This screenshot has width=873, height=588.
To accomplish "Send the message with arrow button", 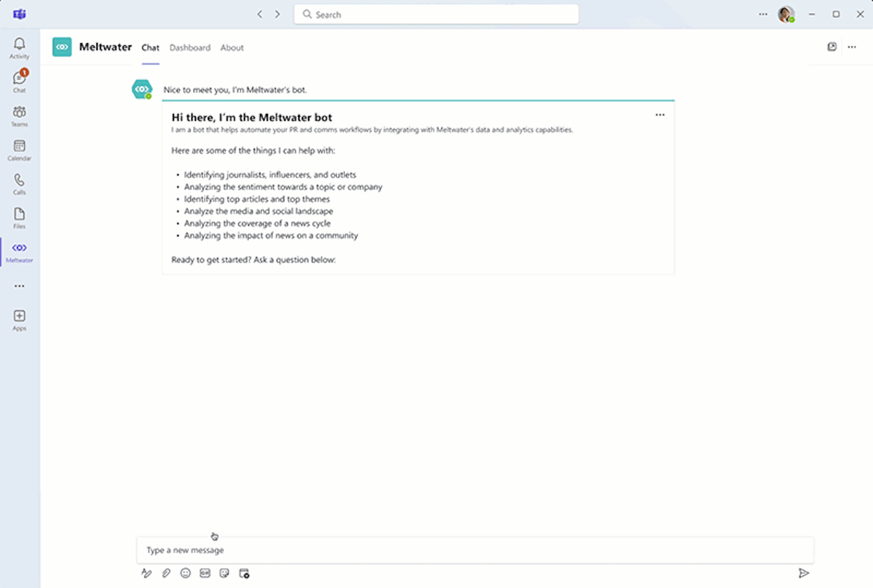I will click(x=803, y=573).
